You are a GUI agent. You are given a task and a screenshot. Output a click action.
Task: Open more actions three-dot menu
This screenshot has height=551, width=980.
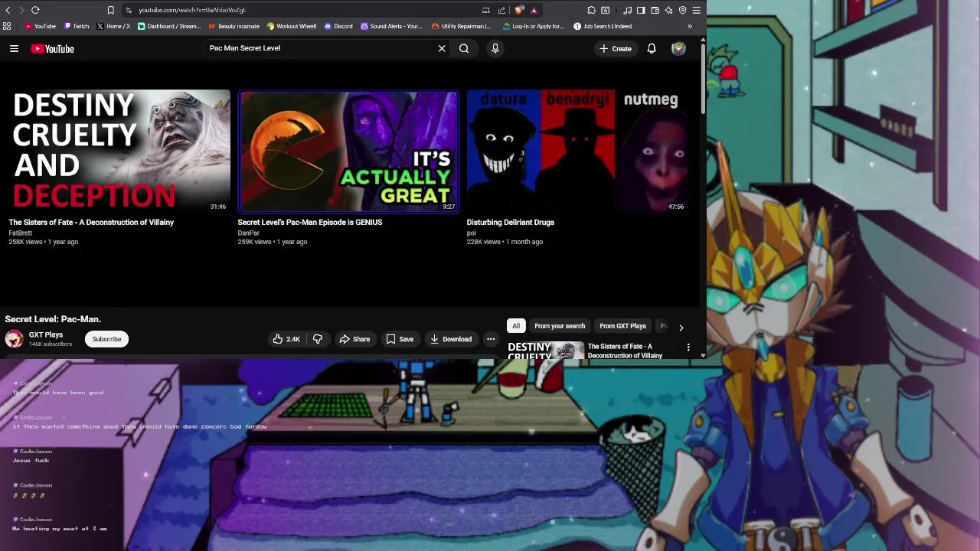click(x=491, y=339)
